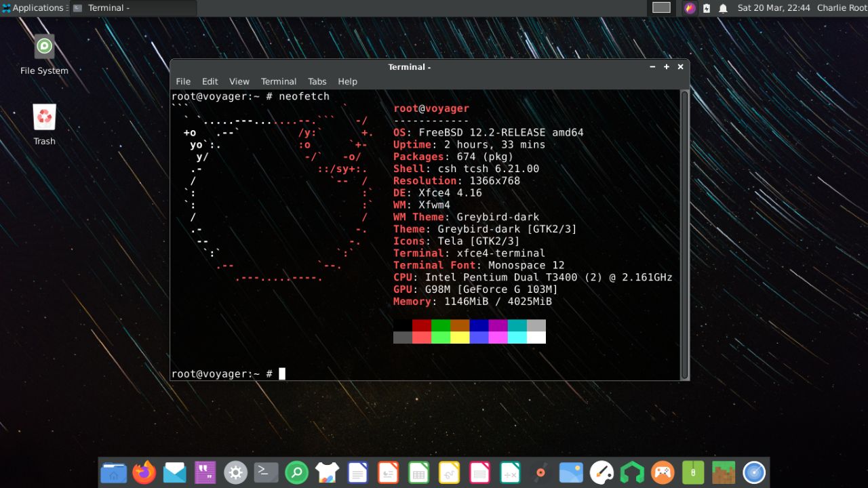This screenshot has width=868, height=488.
Task: Launch the Minecraft grass block icon
Action: point(724,472)
